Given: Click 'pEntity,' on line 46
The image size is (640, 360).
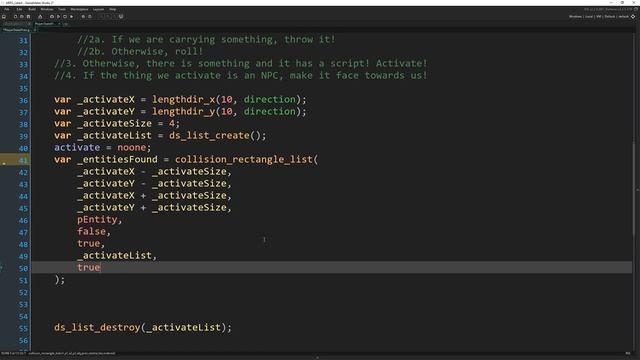Looking at the screenshot, I should click(x=100, y=220).
